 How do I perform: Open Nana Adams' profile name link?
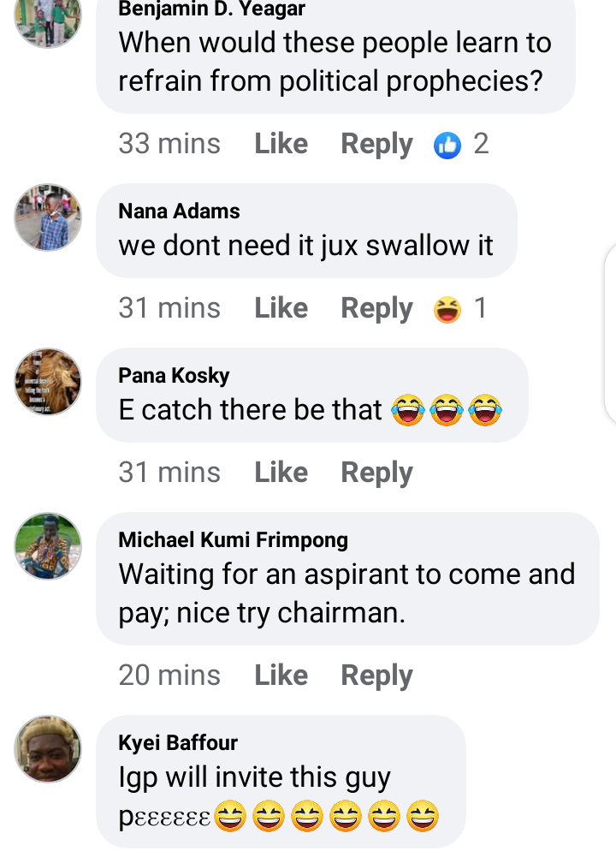click(x=179, y=211)
